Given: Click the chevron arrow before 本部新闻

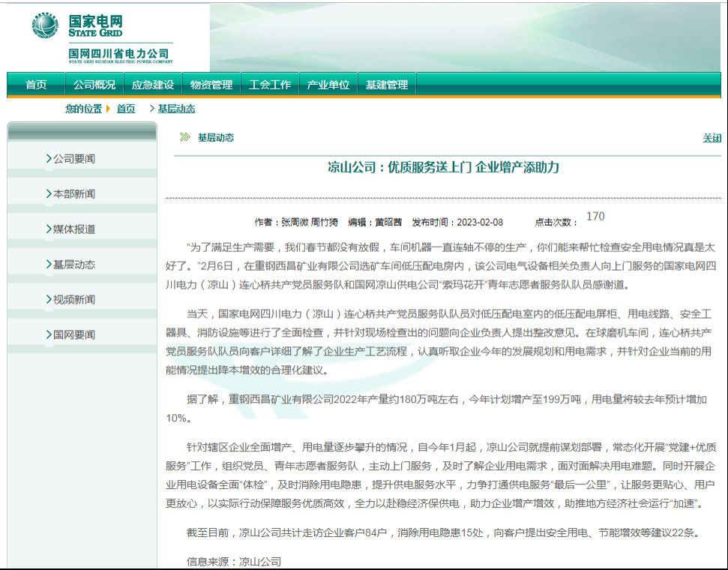Looking at the screenshot, I should 49,193.
